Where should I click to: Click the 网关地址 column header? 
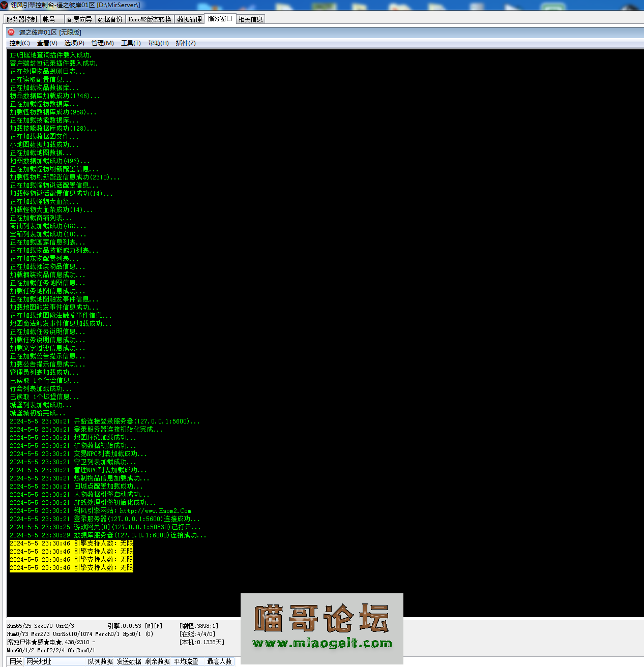[39, 661]
